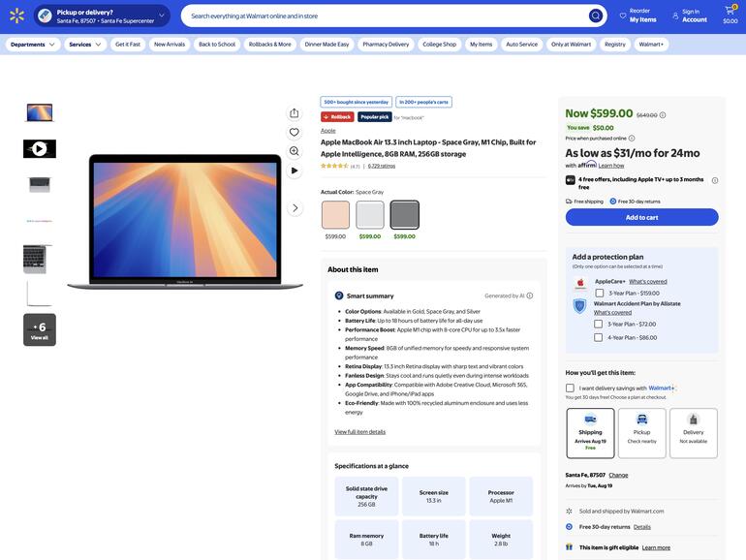
Task: Click Change location link for Santa Fe
Action: pos(618,475)
